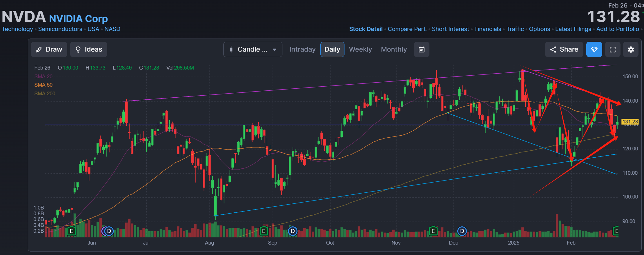Screen dimensions: 644x255
Task: Open Compare Perf. page
Action: pyautogui.click(x=407, y=29)
